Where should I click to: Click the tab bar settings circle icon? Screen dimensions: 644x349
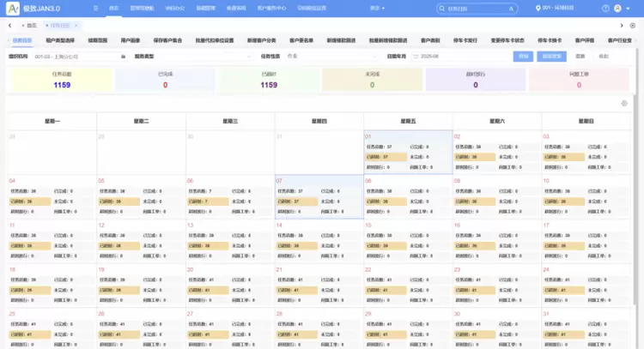(635, 26)
